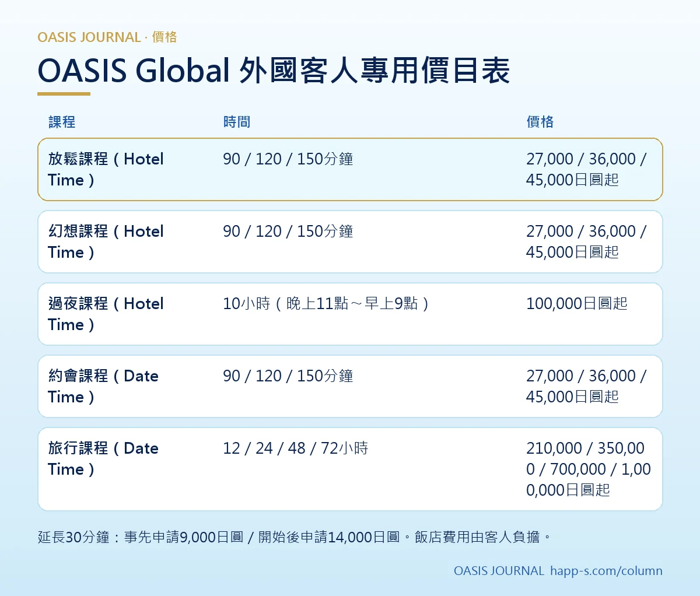This screenshot has width=700, height=596.
Task: Click the OASIS JOURNAL · 價格 header label
Action: point(107,37)
